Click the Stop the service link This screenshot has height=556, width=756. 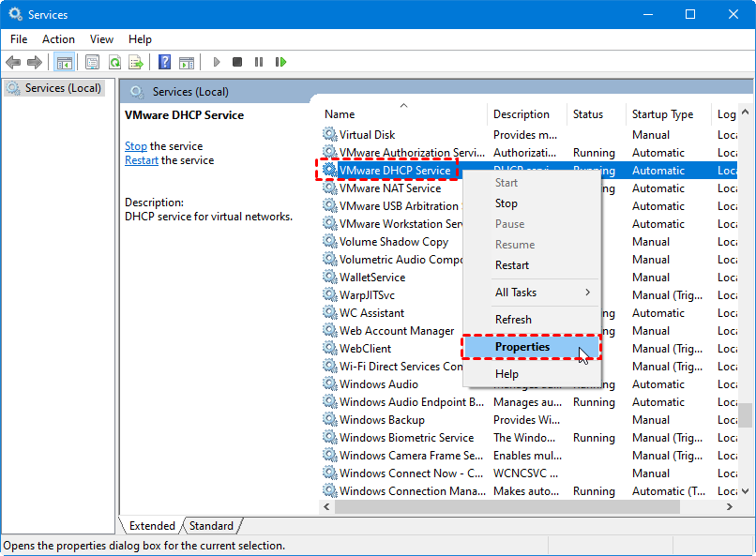136,146
